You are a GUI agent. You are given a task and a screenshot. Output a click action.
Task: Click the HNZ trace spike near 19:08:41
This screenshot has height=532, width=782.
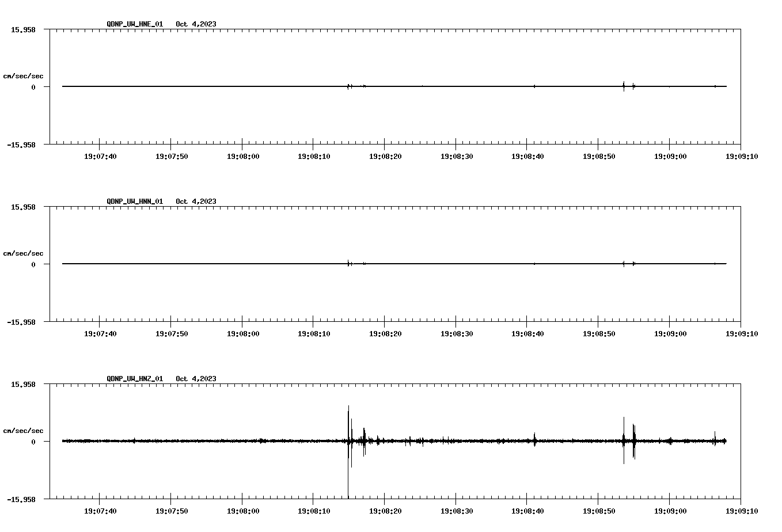(x=534, y=440)
